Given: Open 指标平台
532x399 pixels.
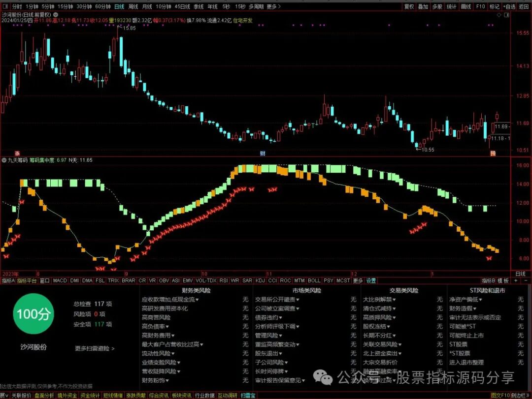Looking at the screenshot, I should pyautogui.click(x=27, y=281).
